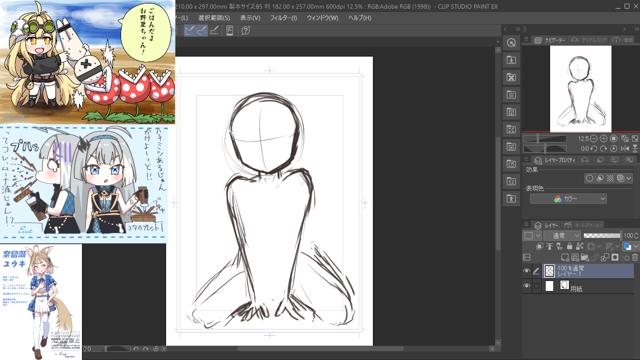Create new vector layer icon in Layer panel
This screenshot has width=640, height=360.
pos(575,258)
